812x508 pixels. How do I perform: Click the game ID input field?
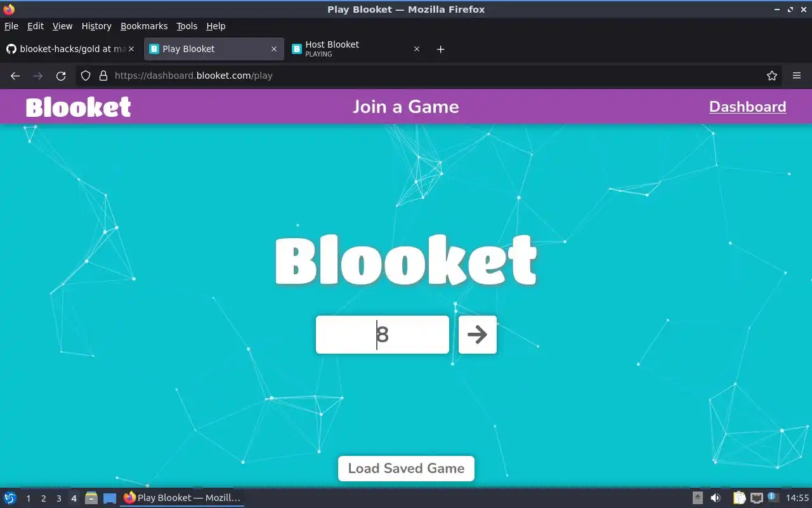(383, 335)
